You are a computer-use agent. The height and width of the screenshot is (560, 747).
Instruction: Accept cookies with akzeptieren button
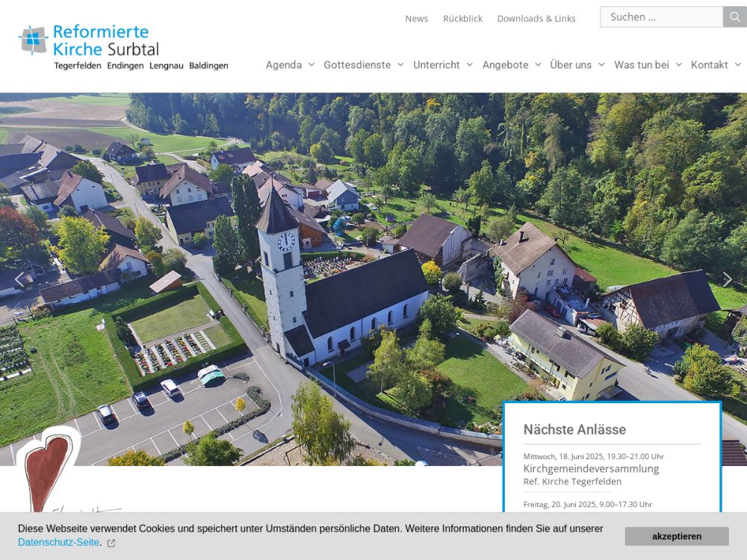click(676, 536)
